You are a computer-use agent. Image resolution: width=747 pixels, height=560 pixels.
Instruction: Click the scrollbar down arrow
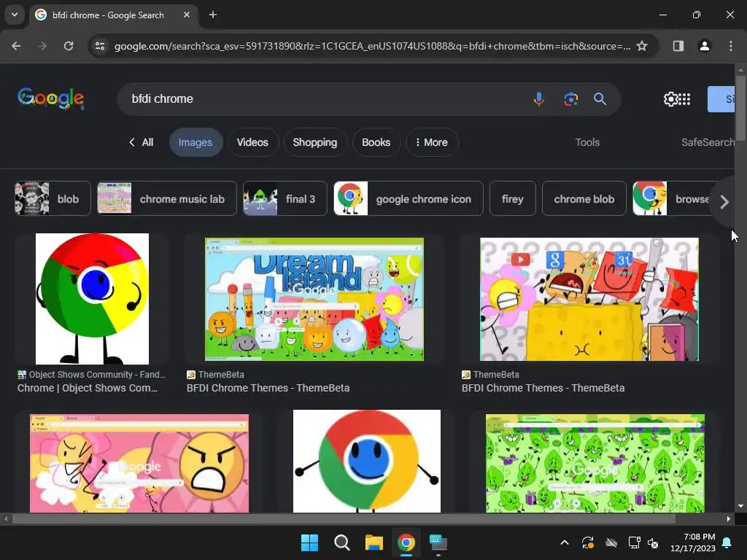(x=740, y=506)
